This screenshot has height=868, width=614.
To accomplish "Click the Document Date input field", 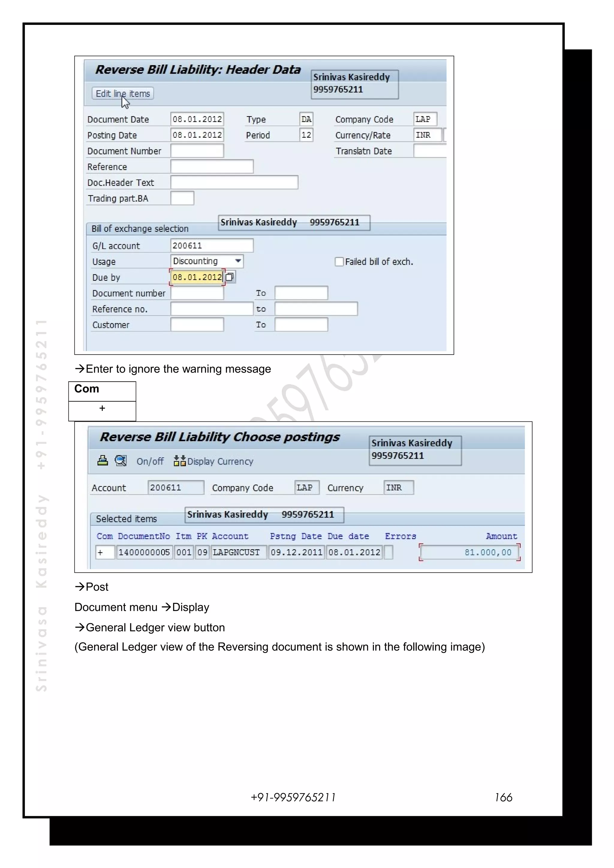I will click(197, 119).
